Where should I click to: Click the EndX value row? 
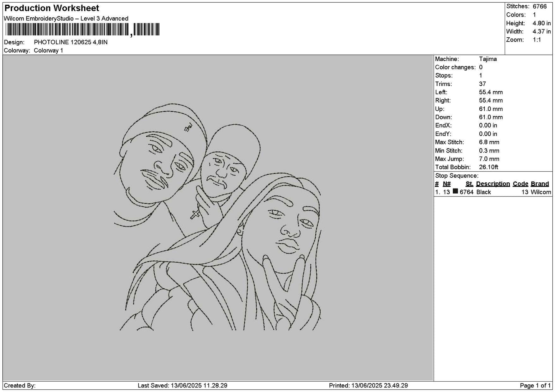click(x=466, y=126)
